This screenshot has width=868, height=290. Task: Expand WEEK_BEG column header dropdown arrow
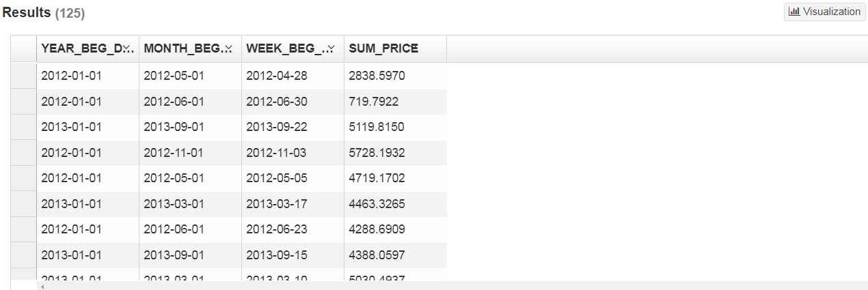pyautogui.click(x=331, y=49)
